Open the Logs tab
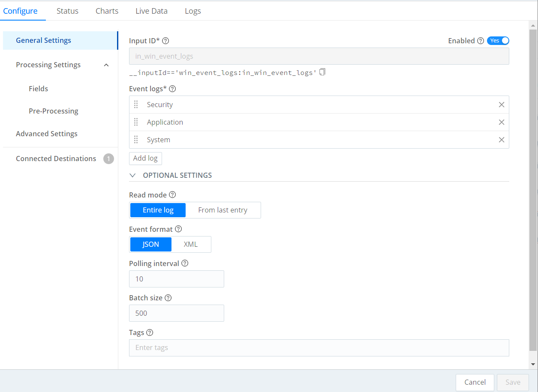 [193, 11]
